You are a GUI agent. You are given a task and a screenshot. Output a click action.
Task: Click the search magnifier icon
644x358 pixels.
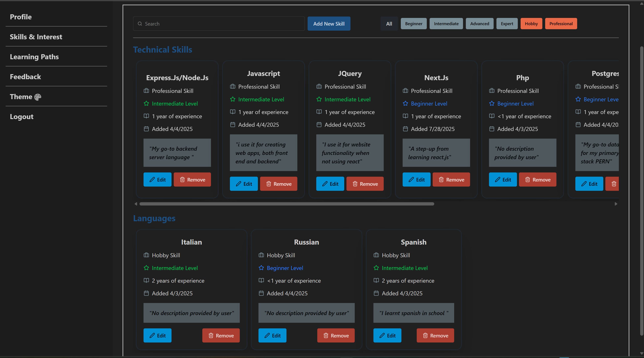[140, 24]
